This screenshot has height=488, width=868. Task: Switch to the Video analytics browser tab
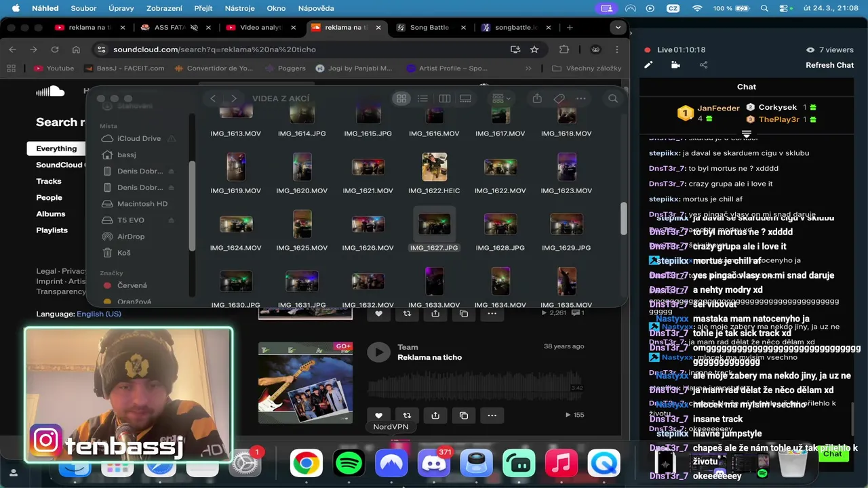(260, 28)
